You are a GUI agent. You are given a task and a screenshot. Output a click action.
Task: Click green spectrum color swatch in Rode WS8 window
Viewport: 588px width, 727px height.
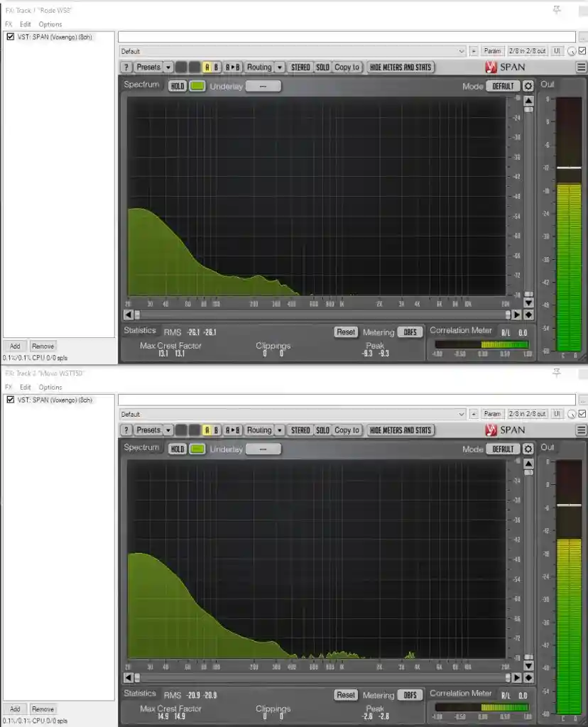197,86
